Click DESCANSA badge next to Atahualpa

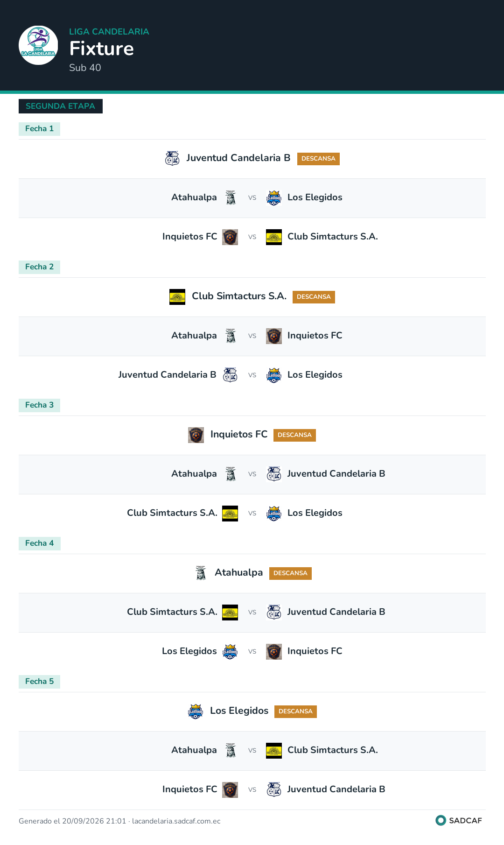point(290,573)
